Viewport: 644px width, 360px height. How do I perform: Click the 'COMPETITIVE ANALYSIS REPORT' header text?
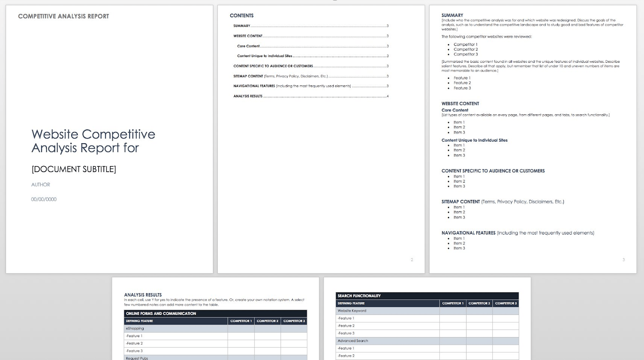64,16
